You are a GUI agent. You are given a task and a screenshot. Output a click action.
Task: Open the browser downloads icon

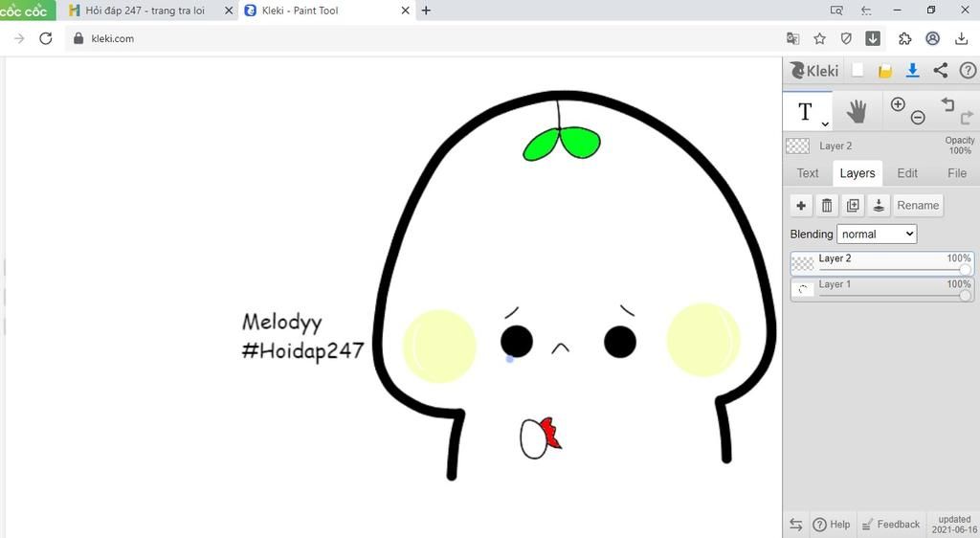pyautogui.click(x=961, y=38)
